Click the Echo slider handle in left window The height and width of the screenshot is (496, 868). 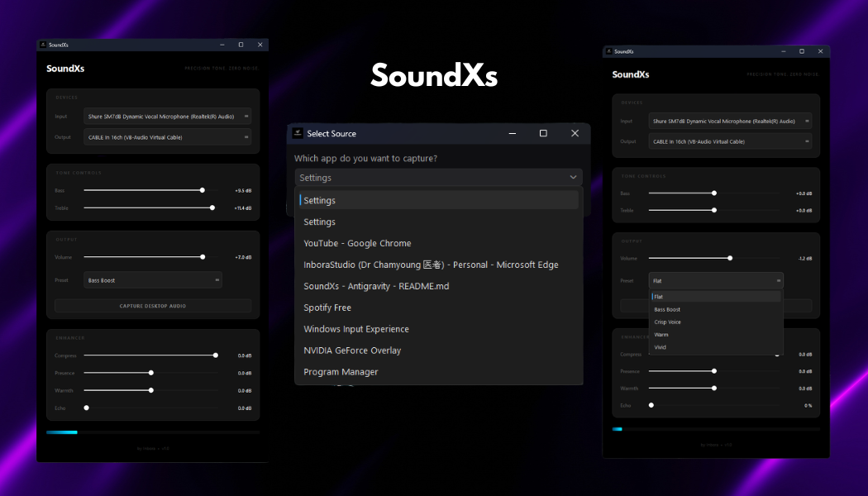tap(86, 408)
